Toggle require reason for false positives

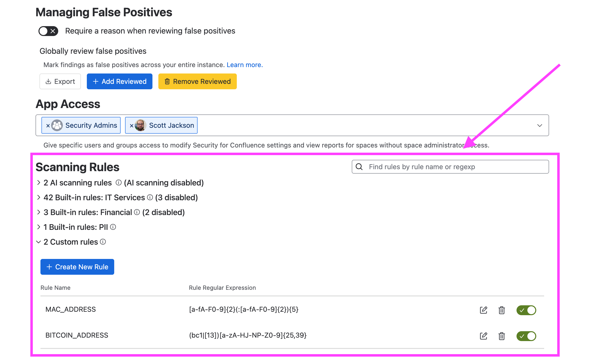pyautogui.click(x=48, y=31)
